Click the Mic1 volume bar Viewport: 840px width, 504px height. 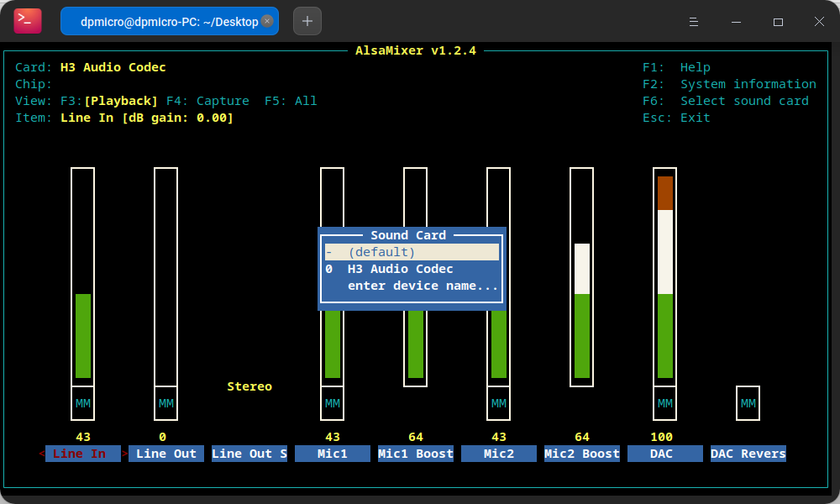coord(332,348)
